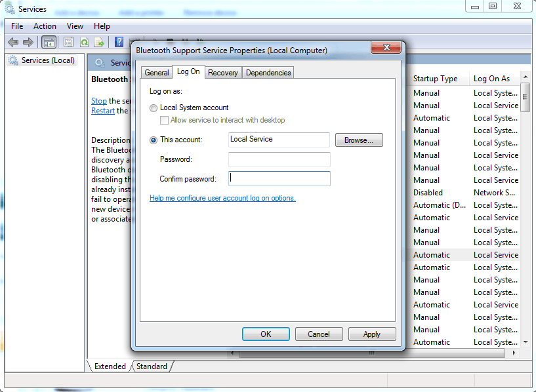
Task: Click the Stop the service link
Action: 99,101
